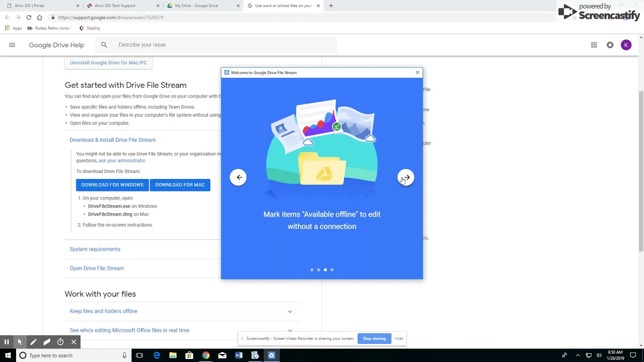Select the Screencastify pen drawing tool

(x=33, y=342)
